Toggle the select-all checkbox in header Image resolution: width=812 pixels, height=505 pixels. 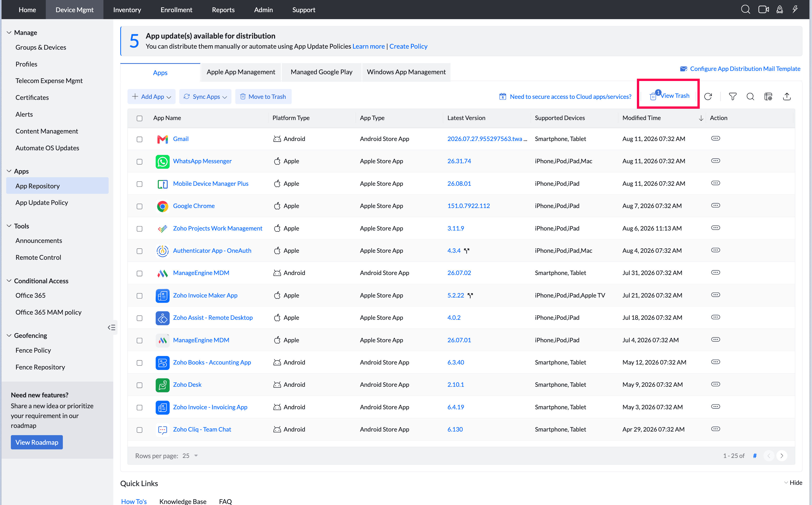[x=139, y=118]
